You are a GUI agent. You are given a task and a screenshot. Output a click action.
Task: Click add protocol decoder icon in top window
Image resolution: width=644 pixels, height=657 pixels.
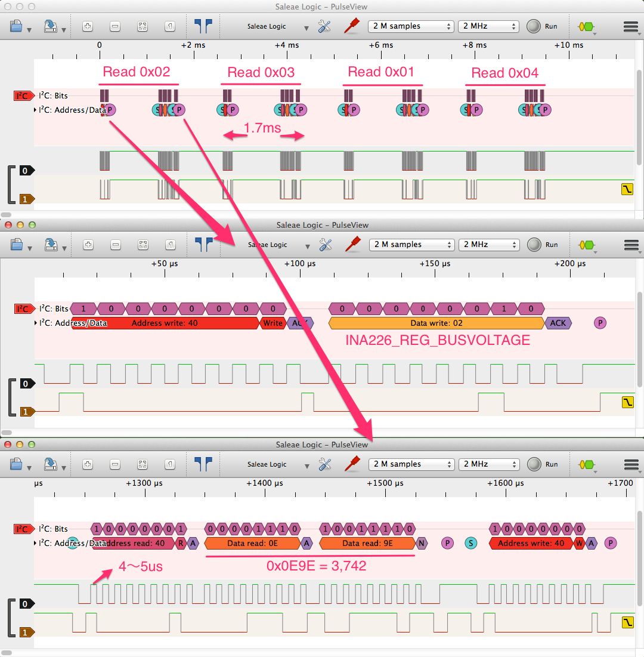[586, 26]
